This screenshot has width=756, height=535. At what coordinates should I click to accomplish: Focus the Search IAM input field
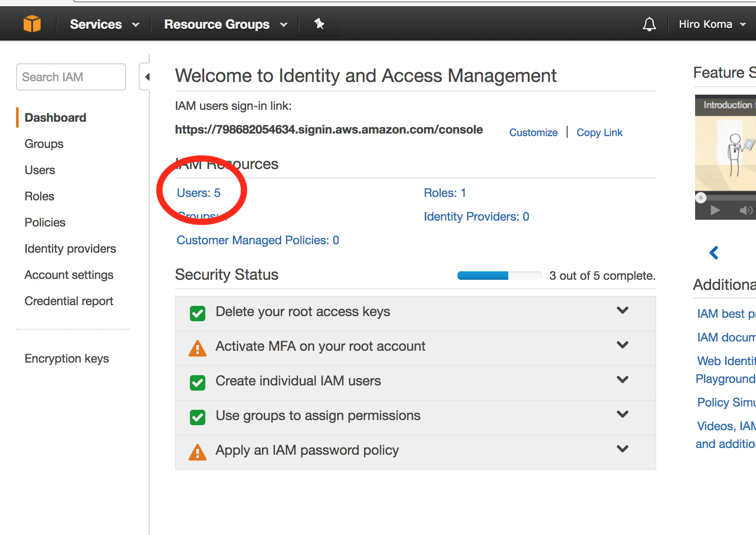[x=71, y=77]
